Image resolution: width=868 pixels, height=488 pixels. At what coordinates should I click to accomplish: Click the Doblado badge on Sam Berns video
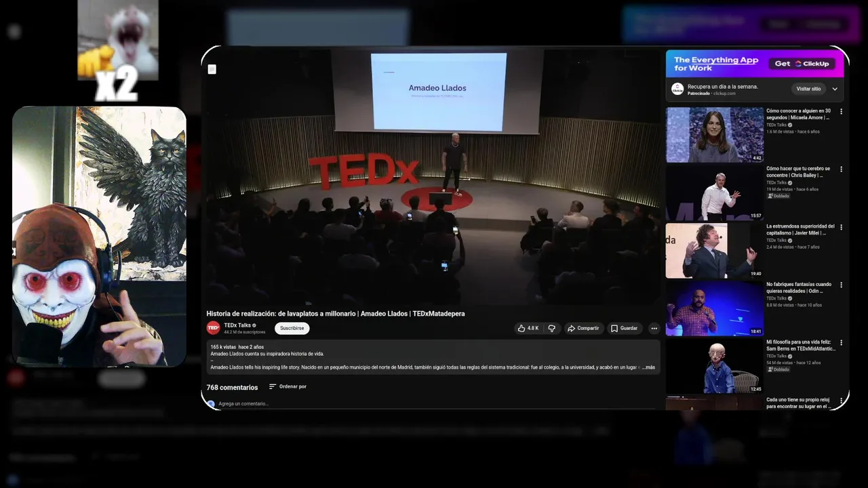point(778,369)
